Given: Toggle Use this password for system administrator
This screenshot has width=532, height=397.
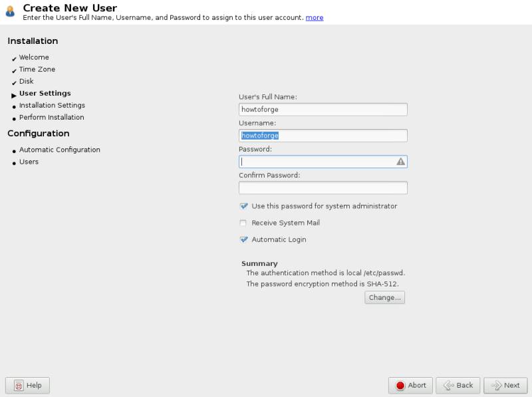Looking at the screenshot, I should pyautogui.click(x=243, y=206).
